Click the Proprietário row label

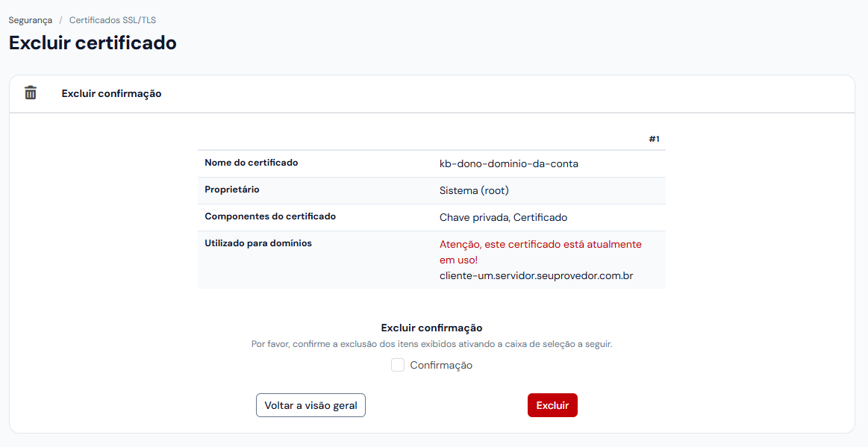(232, 190)
